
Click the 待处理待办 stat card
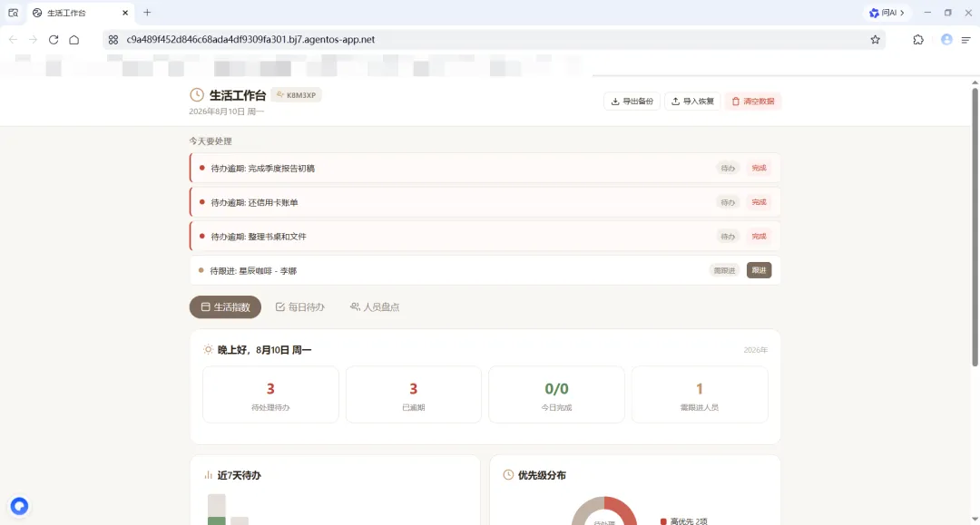(x=270, y=394)
